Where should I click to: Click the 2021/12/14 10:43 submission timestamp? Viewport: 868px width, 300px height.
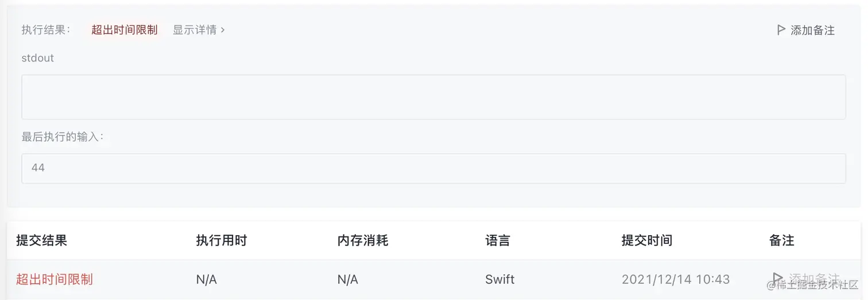point(675,279)
